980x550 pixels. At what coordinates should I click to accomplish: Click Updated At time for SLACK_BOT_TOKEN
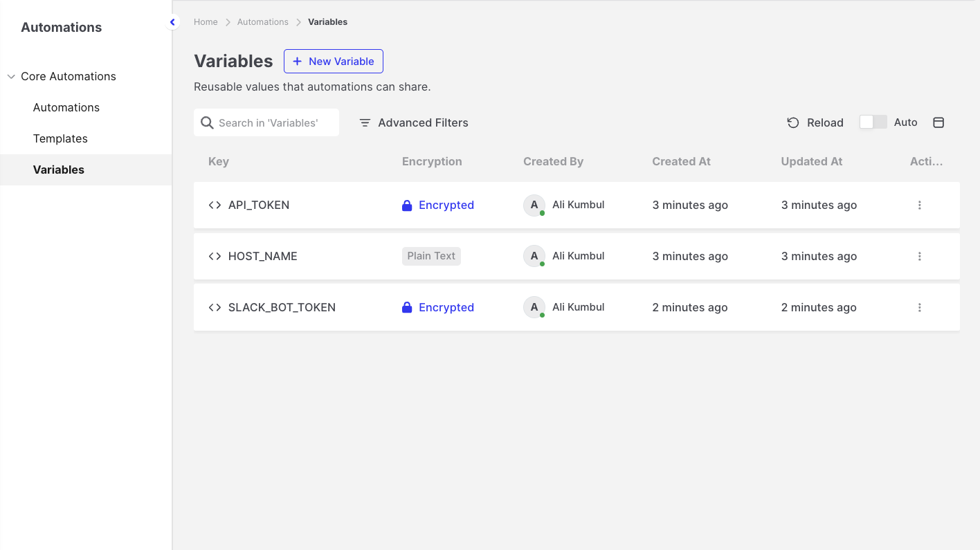pos(819,307)
